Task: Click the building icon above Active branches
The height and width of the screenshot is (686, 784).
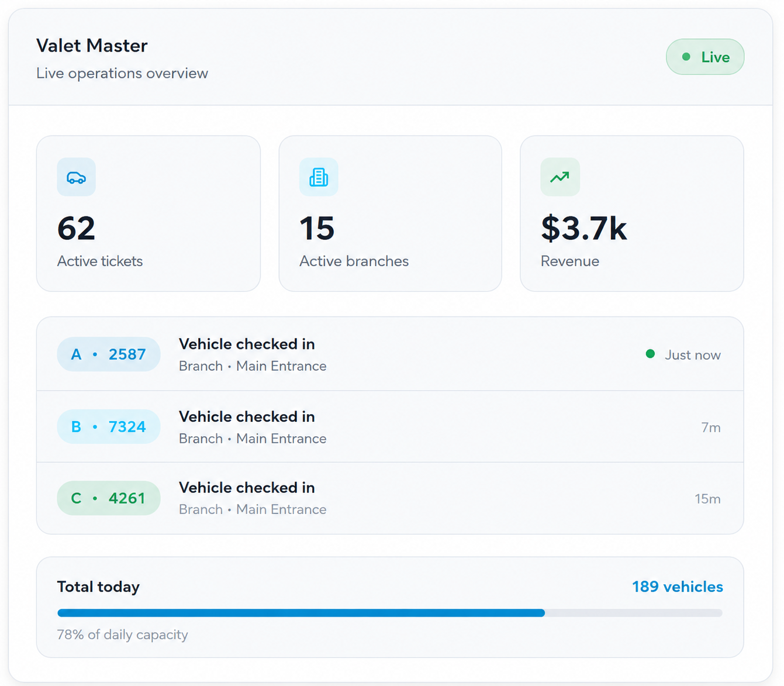Action: (319, 177)
